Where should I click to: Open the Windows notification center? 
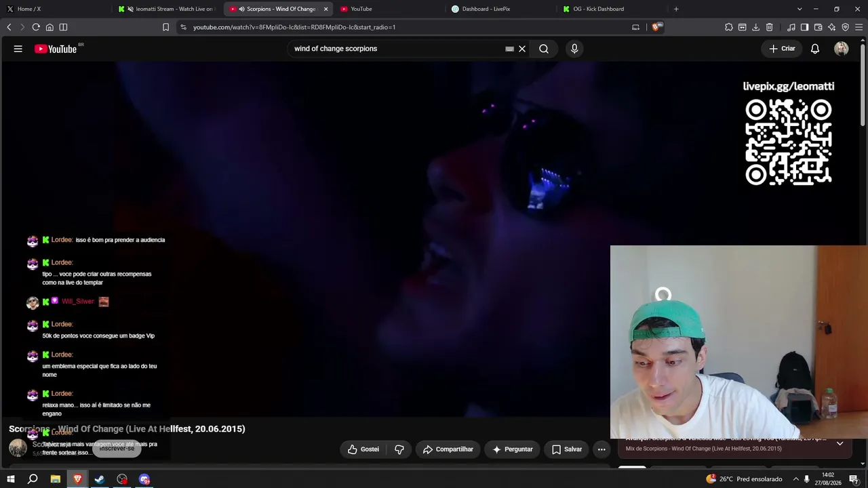click(x=854, y=479)
